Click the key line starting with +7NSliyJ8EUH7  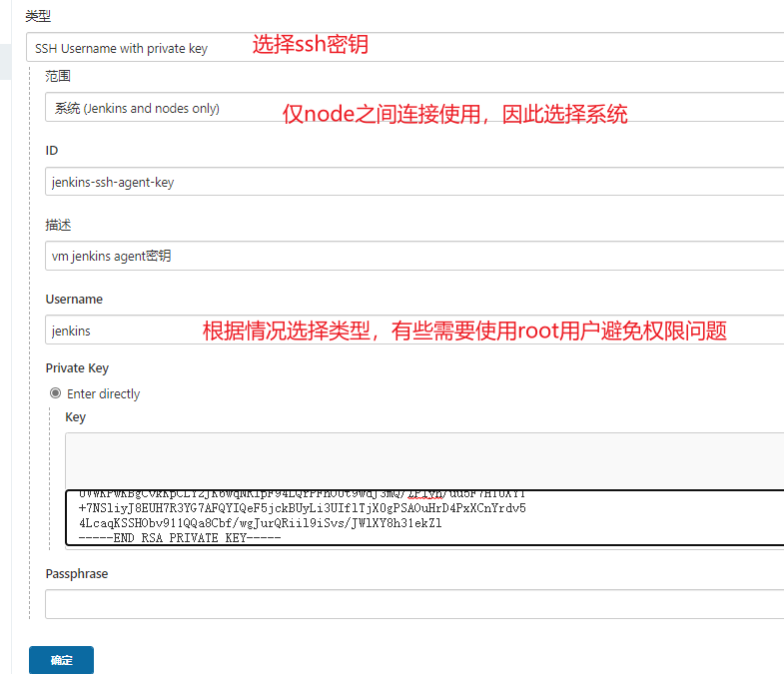(302, 508)
